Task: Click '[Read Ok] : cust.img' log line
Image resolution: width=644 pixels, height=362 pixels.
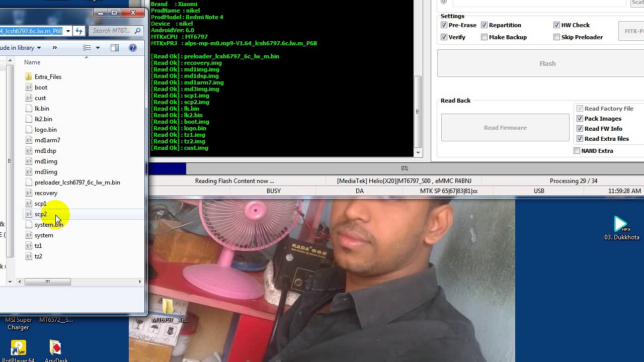Action: 180,148
